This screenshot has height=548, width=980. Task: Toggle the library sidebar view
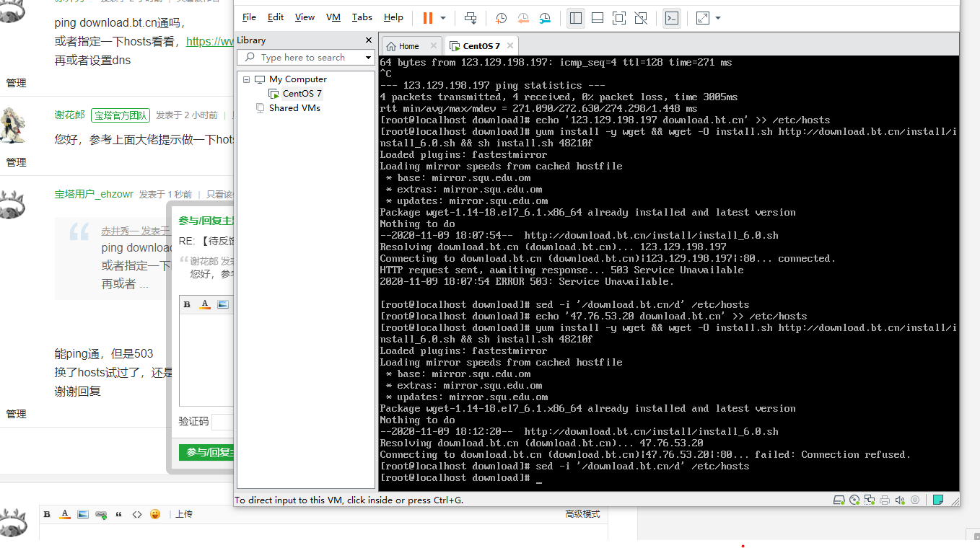575,17
